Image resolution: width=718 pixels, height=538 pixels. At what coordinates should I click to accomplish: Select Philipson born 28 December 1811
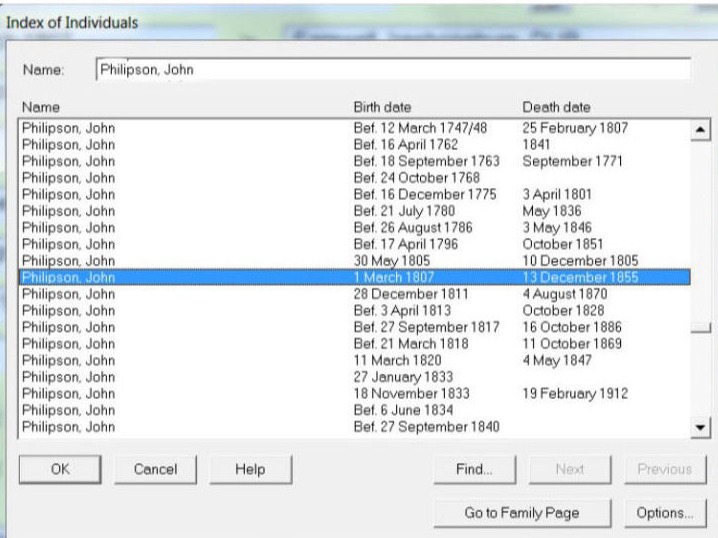click(354, 294)
